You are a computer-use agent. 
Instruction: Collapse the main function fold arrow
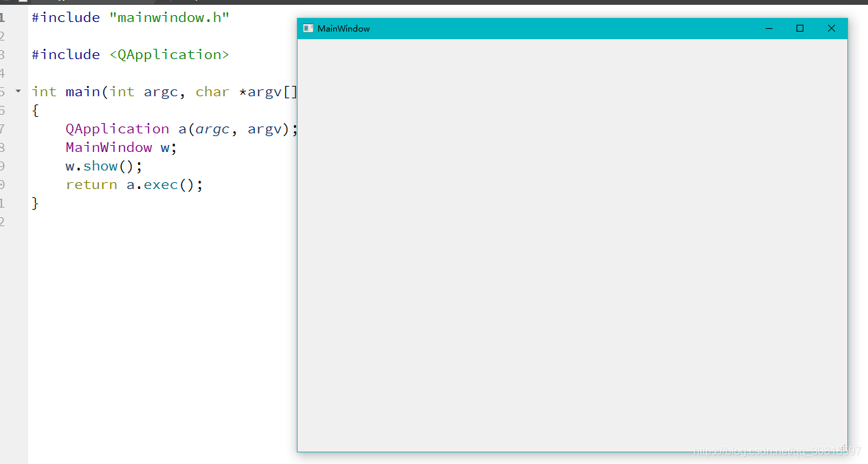click(x=19, y=91)
